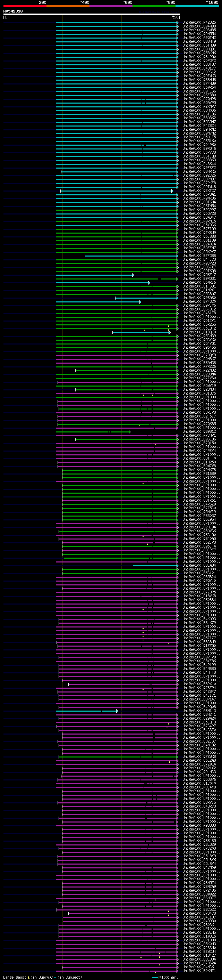The height and width of the screenshot is (980, 222).
Task: Click the purple ~60% identity legend bar
Action: [x=111, y=6]
